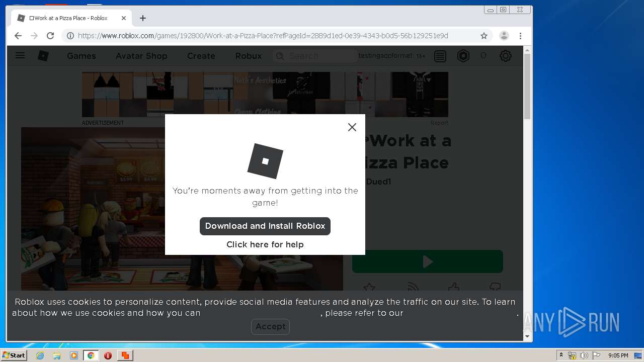The width and height of the screenshot is (644, 362).
Task: Open the Windows Start menu
Action: (14, 355)
